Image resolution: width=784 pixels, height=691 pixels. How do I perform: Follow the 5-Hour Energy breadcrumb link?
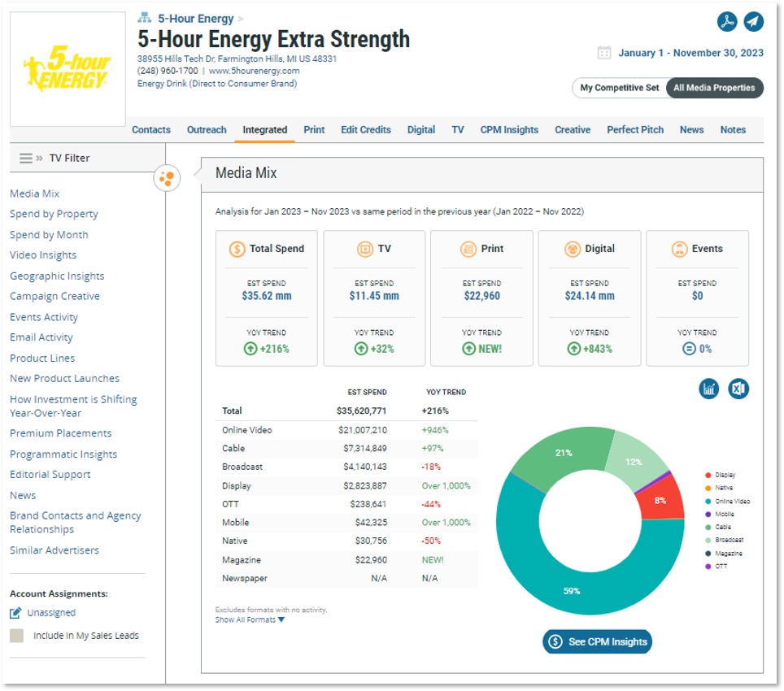[195, 19]
